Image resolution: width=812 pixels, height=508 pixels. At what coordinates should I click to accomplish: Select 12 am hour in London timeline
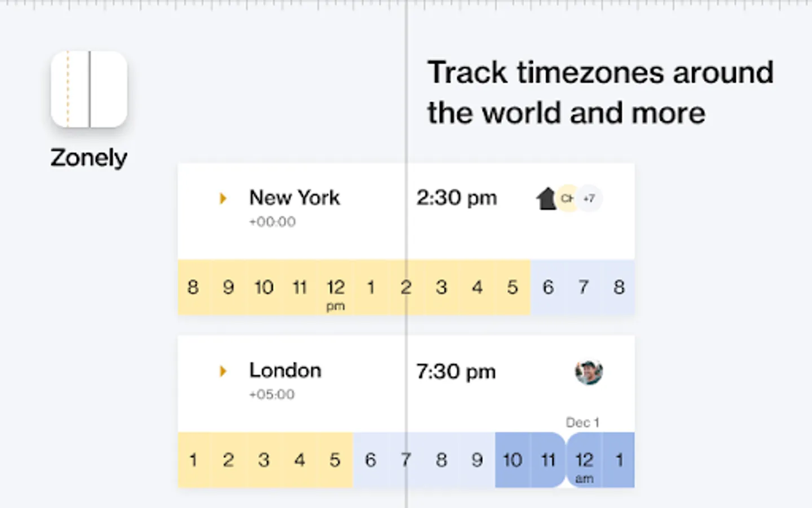tap(584, 460)
